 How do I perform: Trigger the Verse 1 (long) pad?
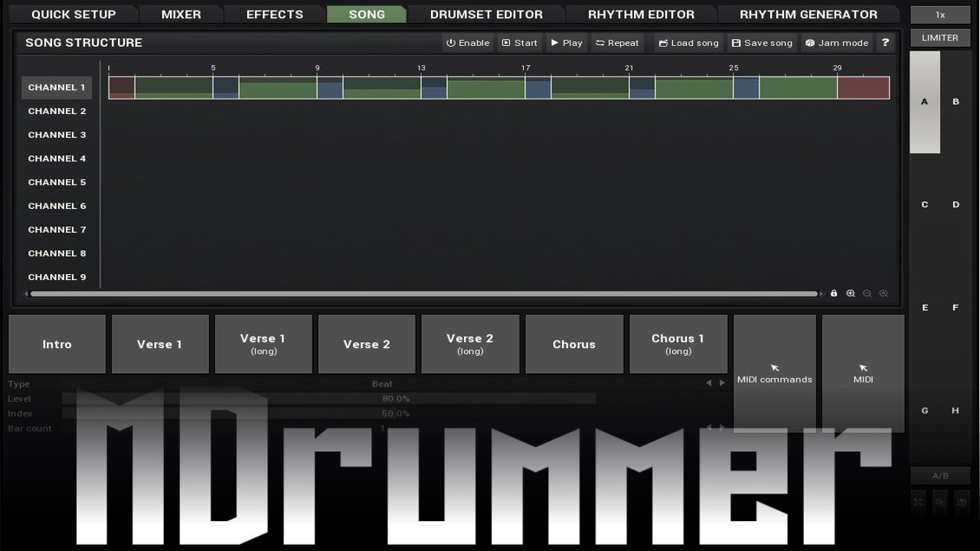click(x=263, y=344)
